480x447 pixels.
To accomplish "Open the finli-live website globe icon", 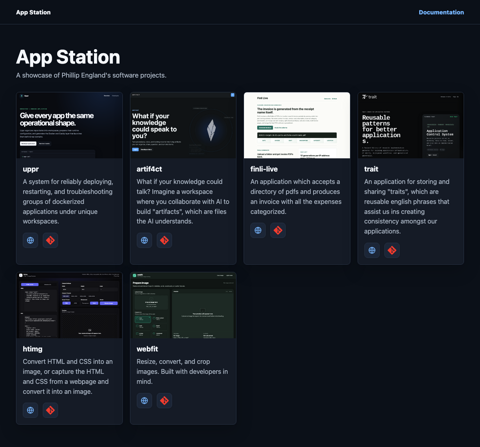I will pyautogui.click(x=258, y=230).
